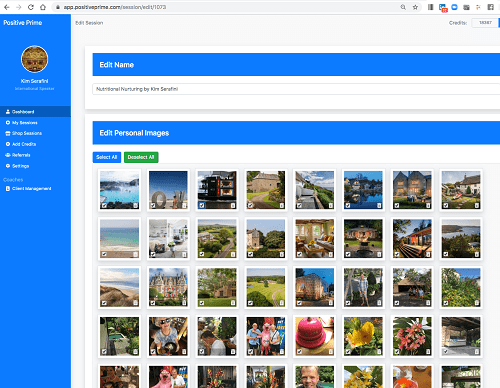Click the session name input field

click(x=296, y=89)
